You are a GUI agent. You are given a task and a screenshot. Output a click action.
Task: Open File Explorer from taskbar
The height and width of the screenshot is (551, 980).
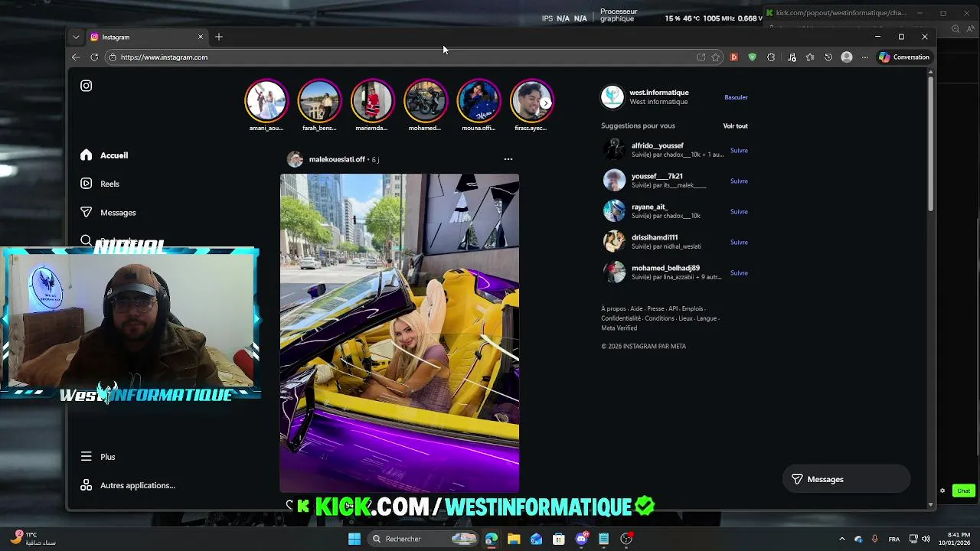coord(514,539)
